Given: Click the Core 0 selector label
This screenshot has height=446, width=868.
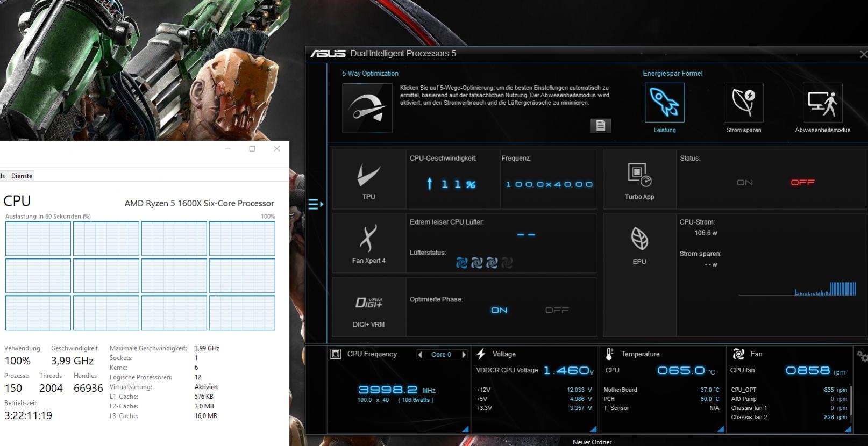Looking at the screenshot, I should tap(441, 355).
